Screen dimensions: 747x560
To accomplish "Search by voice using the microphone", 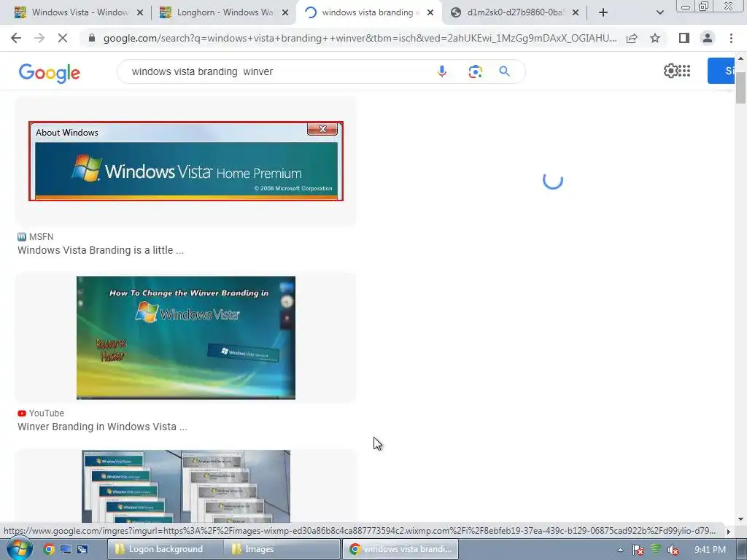I will tap(441, 71).
